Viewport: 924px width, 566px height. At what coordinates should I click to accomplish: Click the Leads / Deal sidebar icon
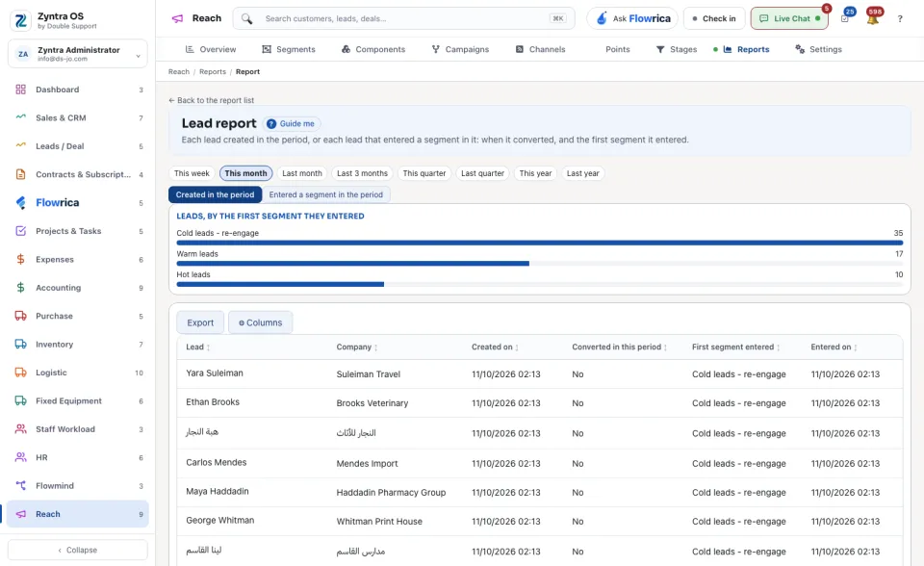20,146
